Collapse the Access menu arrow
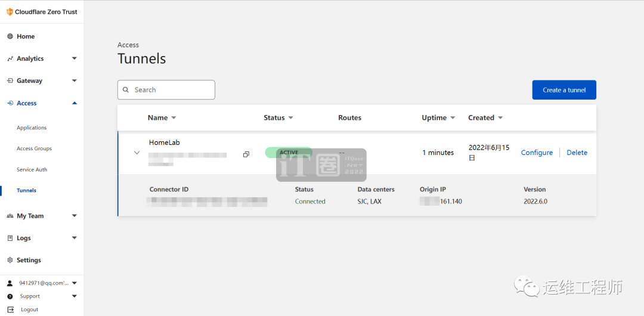Image resolution: width=644 pixels, height=316 pixels. click(x=75, y=103)
